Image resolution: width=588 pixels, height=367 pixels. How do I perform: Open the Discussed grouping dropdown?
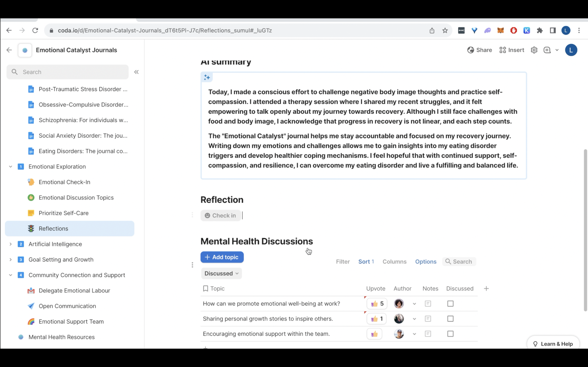[221, 274]
